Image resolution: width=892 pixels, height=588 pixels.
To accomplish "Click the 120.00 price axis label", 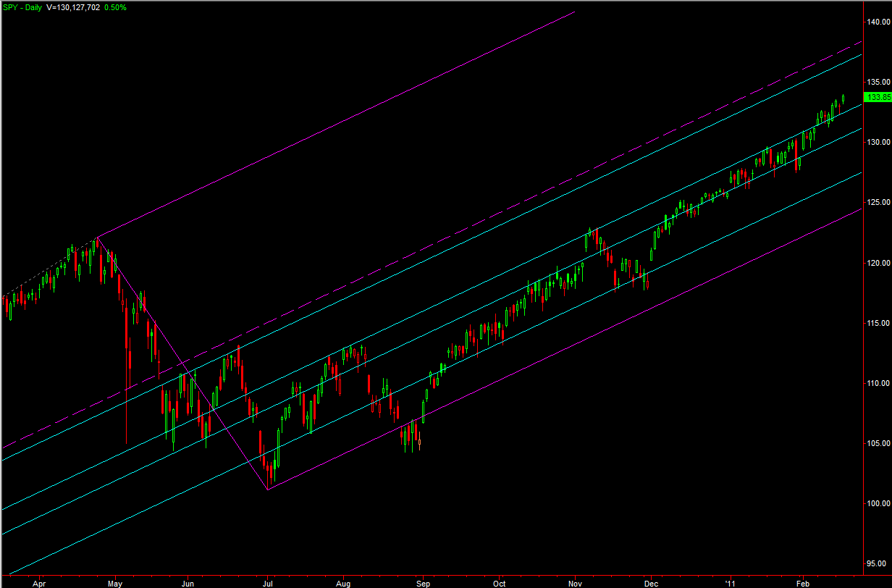I will pyautogui.click(x=879, y=263).
